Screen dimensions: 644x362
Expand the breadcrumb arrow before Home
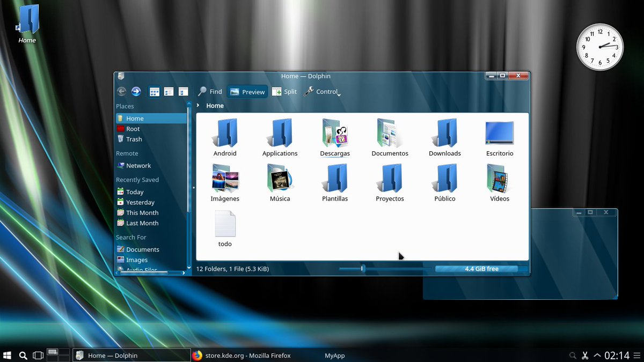199,106
